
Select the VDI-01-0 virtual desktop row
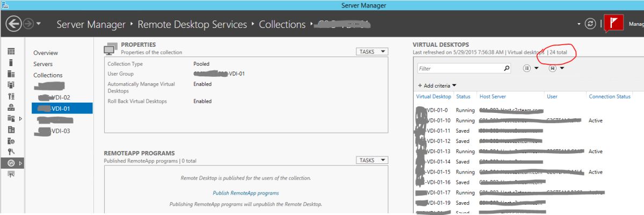(x=529, y=110)
